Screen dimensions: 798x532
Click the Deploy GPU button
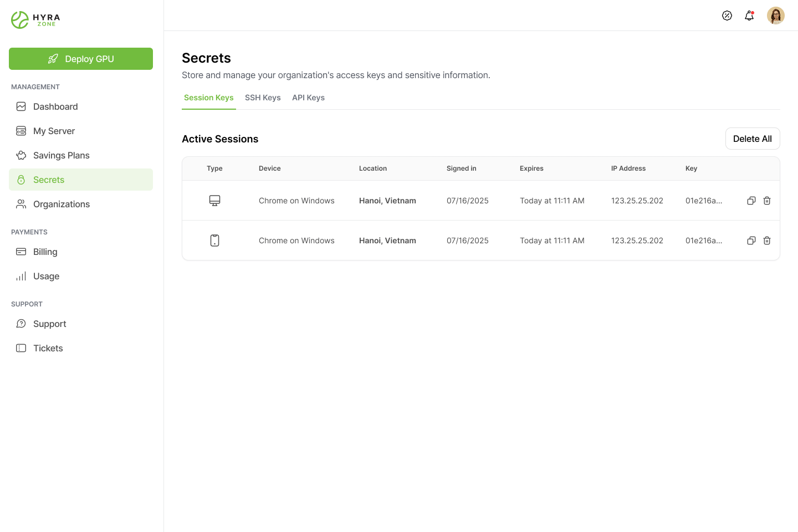tap(81, 59)
